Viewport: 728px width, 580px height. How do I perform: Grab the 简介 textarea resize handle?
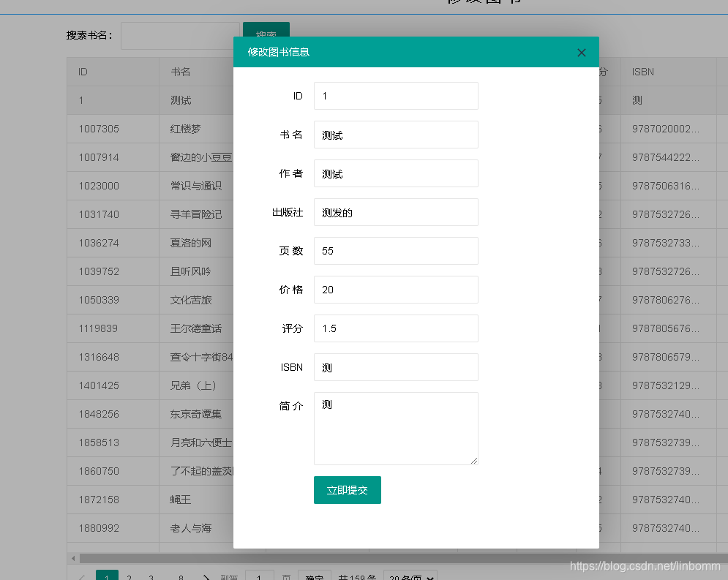tap(474, 461)
